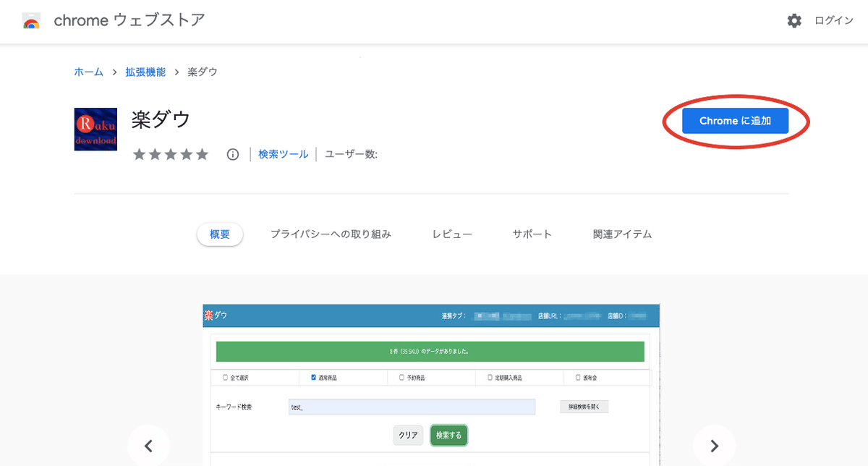This screenshot has height=466, width=868.
Task: Click the キーワード検索 input field with test_
Action: (x=412, y=407)
